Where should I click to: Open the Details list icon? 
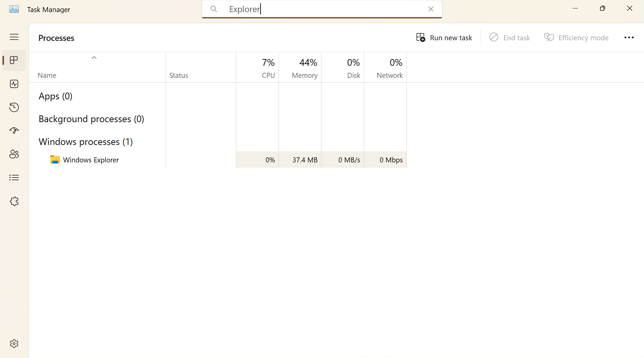(14, 177)
